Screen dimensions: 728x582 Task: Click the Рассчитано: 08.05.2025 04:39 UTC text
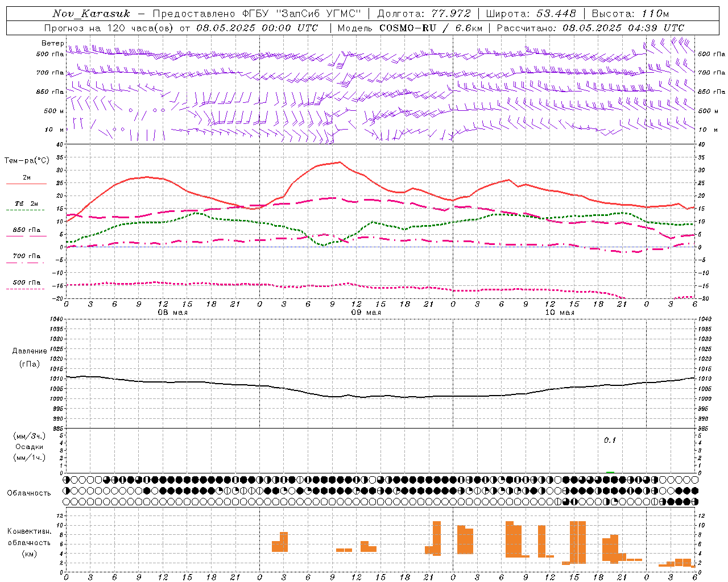(x=590, y=28)
